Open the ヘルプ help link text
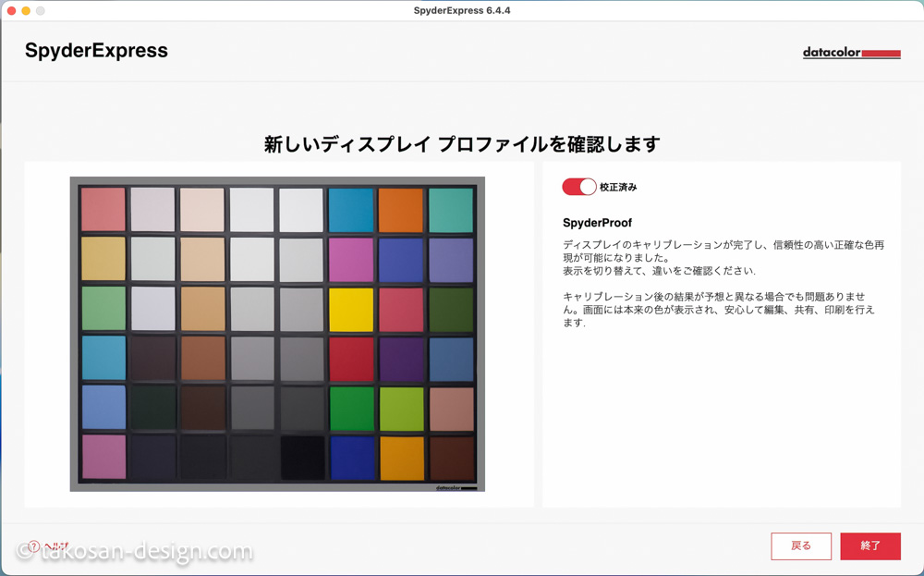924x576 pixels. click(56, 546)
